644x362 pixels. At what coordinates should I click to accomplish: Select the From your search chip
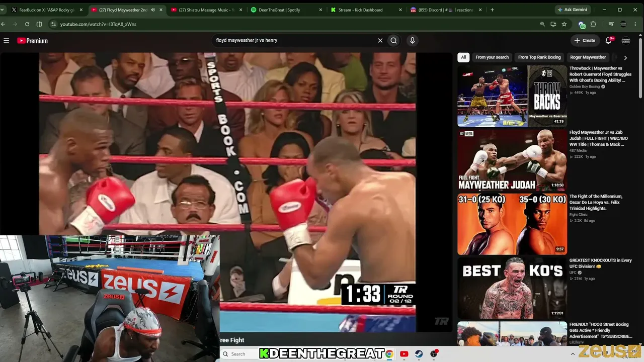492,57
